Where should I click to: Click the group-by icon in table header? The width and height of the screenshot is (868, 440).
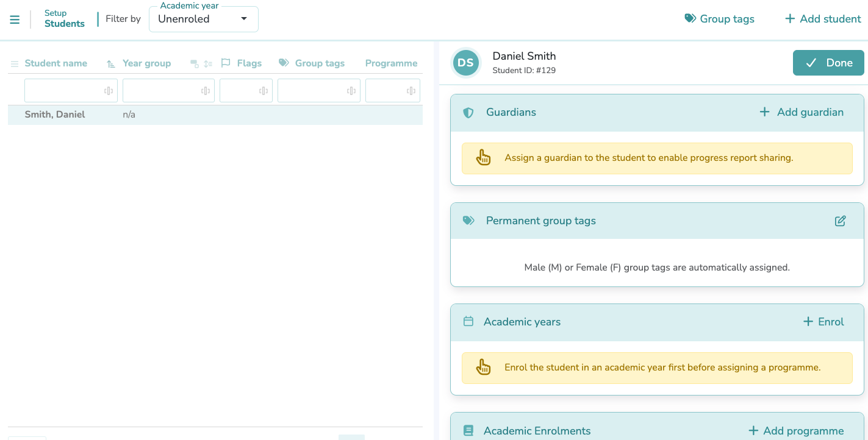(195, 63)
